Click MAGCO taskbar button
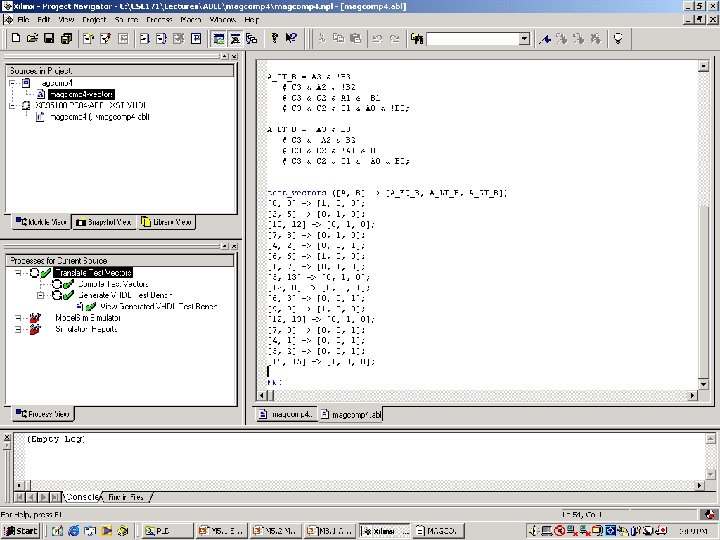 pyautogui.click(x=439, y=531)
